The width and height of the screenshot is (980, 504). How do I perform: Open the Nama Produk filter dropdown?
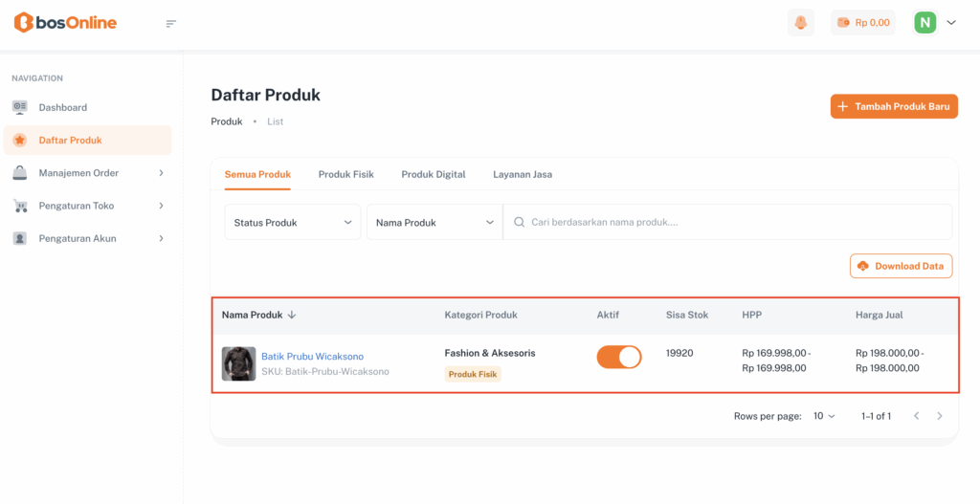click(434, 222)
